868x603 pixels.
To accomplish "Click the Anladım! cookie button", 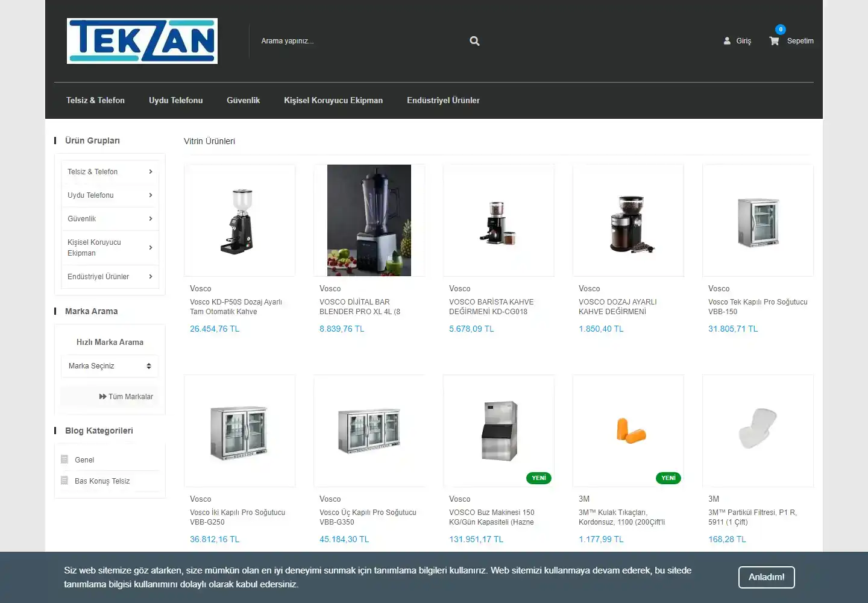I will click(x=767, y=577).
